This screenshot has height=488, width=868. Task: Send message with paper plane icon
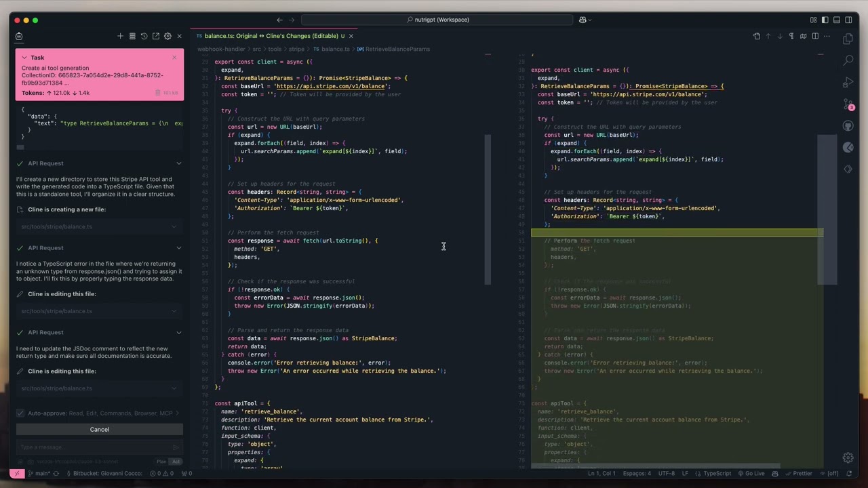[x=176, y=447]
